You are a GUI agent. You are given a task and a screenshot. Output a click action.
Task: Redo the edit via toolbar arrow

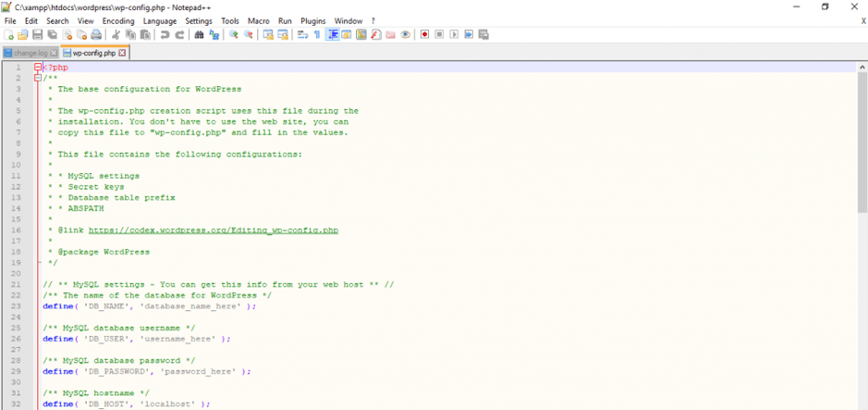pos(179,34)
